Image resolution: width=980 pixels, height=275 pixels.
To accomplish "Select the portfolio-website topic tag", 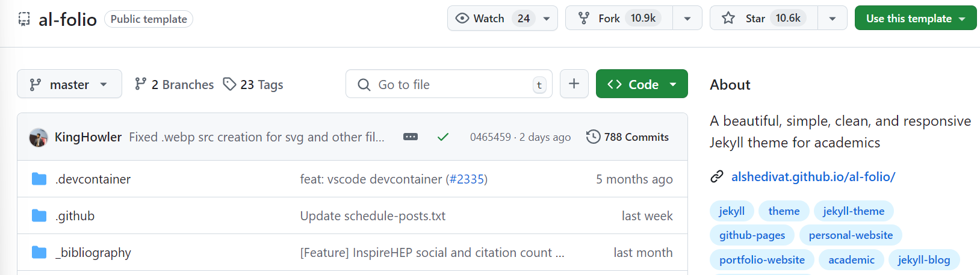I will [x=762, y=260].
